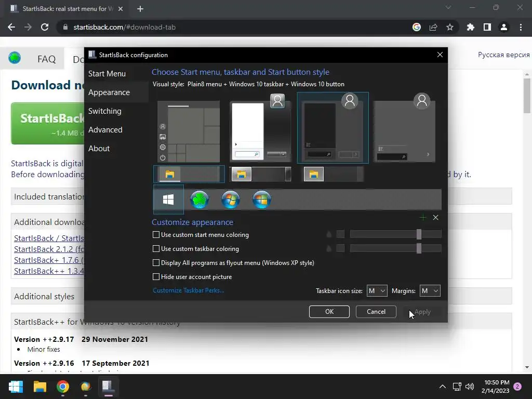
Task: Click the Cancel button
Action: [x=376, y=312]
